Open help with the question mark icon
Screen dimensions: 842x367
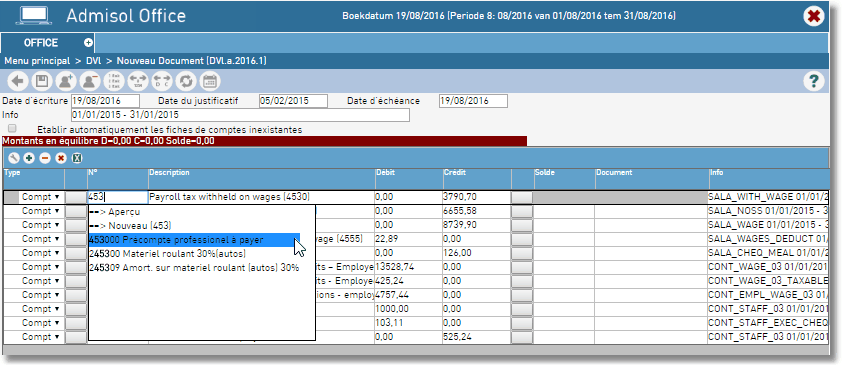tap(814, 81)
